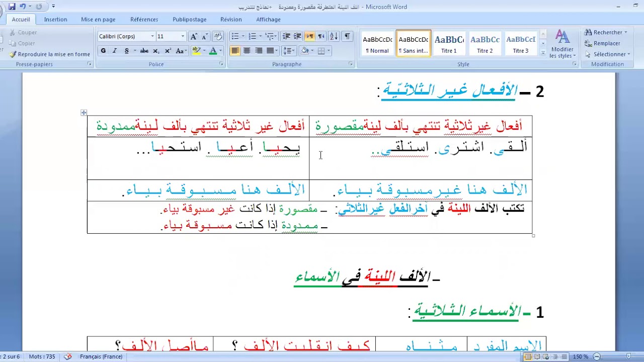
Task: Clear text formatting
Action: pyautogui.click(x=218, y=36)
